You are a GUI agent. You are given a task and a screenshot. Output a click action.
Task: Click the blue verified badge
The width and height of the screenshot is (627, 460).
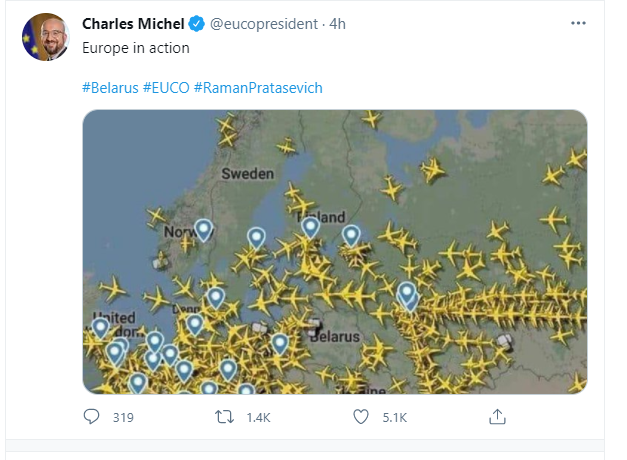(197, 23)
